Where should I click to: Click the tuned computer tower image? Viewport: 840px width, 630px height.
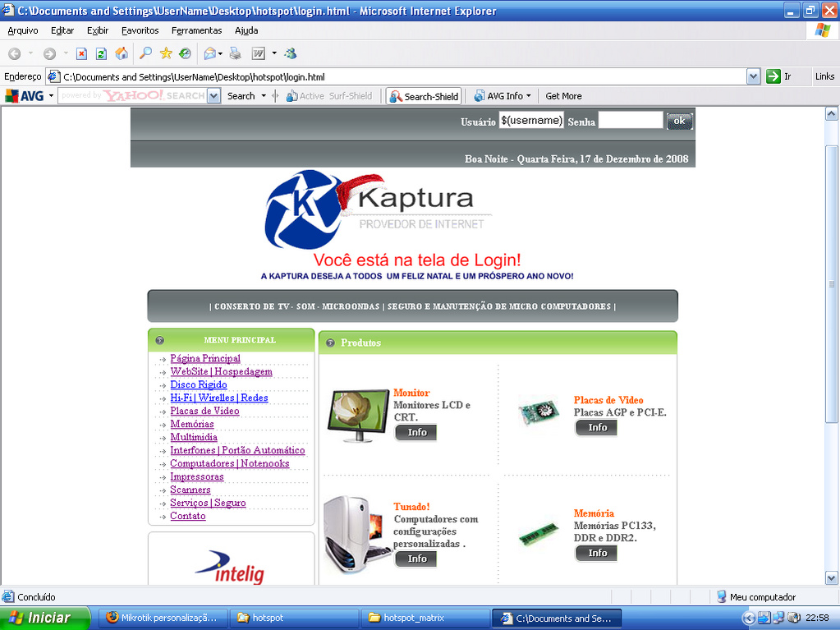(x=357, y=535)
